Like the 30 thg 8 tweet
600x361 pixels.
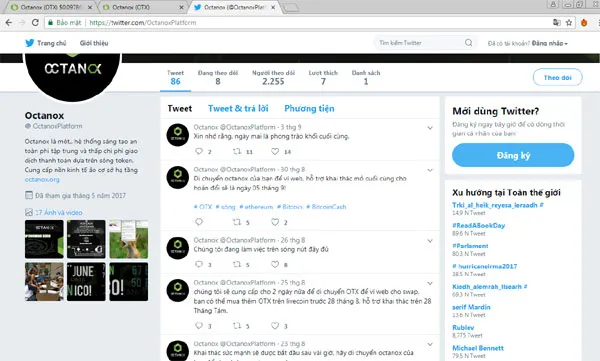(275, 222)
